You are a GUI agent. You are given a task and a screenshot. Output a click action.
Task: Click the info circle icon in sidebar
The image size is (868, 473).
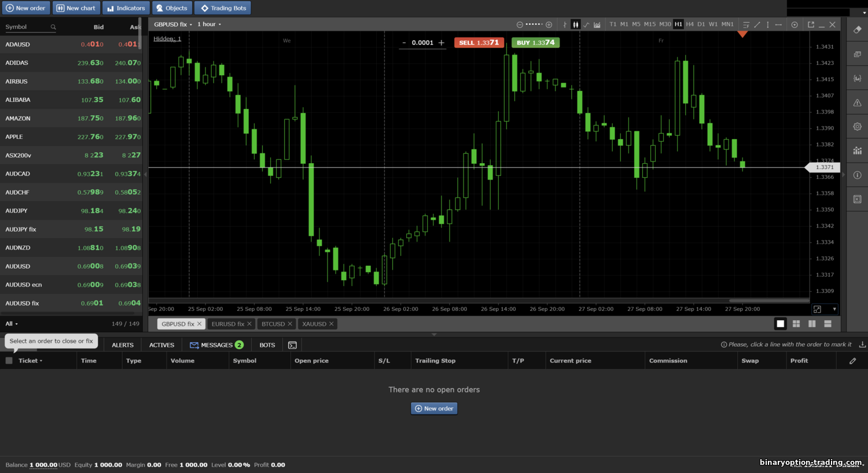point(857,175)
